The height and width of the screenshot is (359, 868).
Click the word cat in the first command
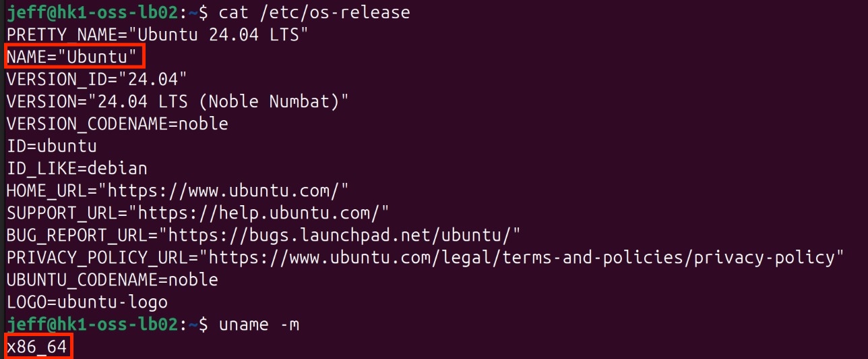(x=233, y=13)
